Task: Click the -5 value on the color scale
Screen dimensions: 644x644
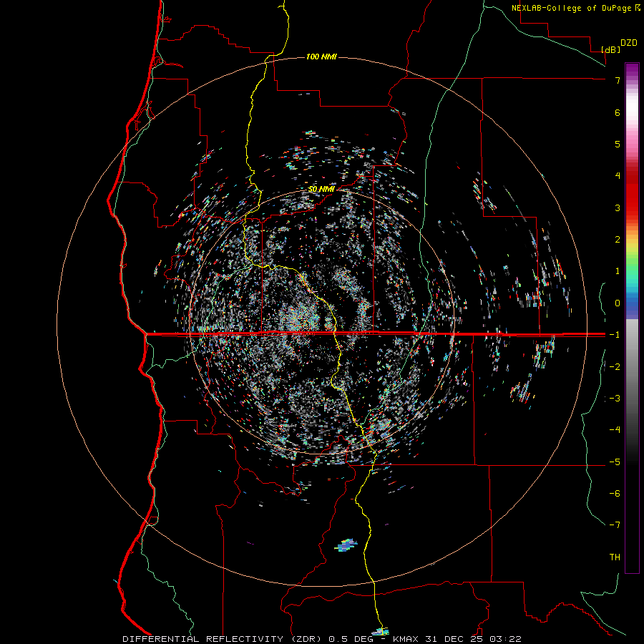Action: pos(615,462)
